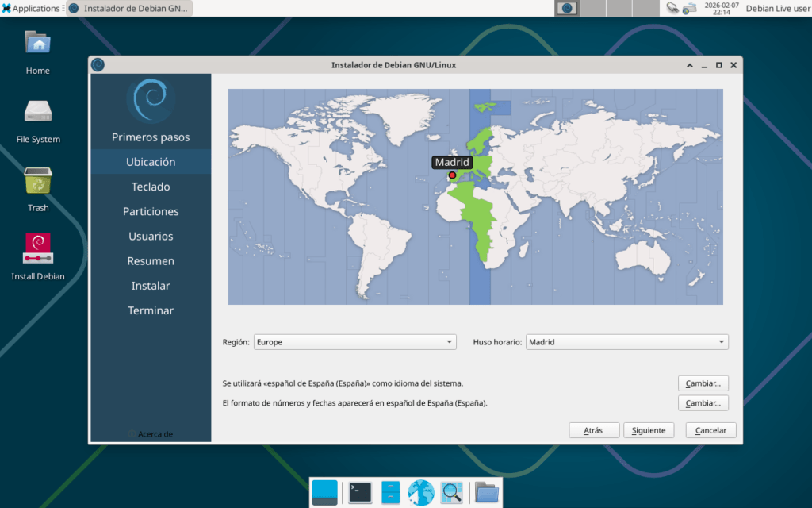The height and width of the screenshot is (508, 812).
Task: Open the Trash desktop icon
Action: click(x=37, y=181)
